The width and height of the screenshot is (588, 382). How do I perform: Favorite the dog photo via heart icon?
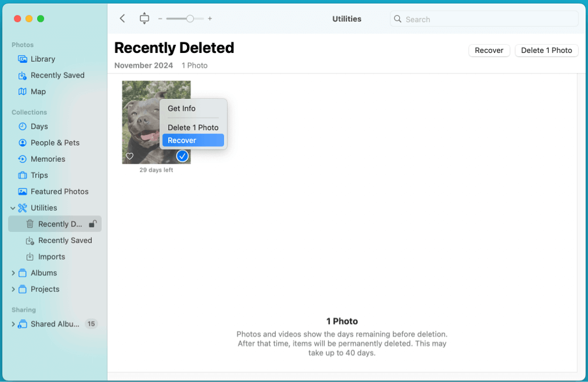129,156
